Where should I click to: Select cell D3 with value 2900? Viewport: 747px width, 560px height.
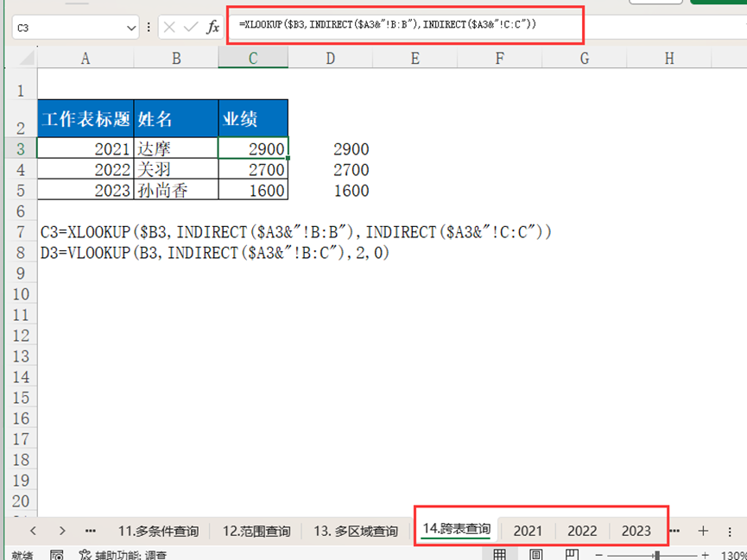[x=330, y=149]
